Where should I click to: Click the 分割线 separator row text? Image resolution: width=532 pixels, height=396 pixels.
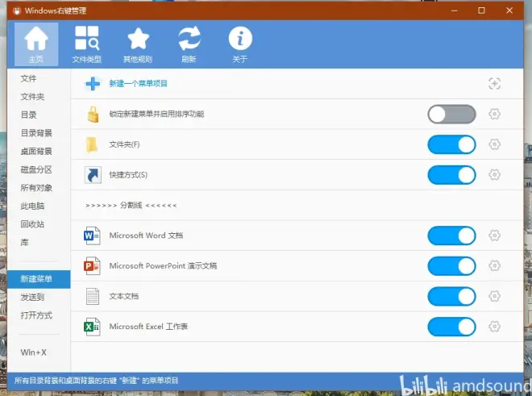[x=131, y=205]
